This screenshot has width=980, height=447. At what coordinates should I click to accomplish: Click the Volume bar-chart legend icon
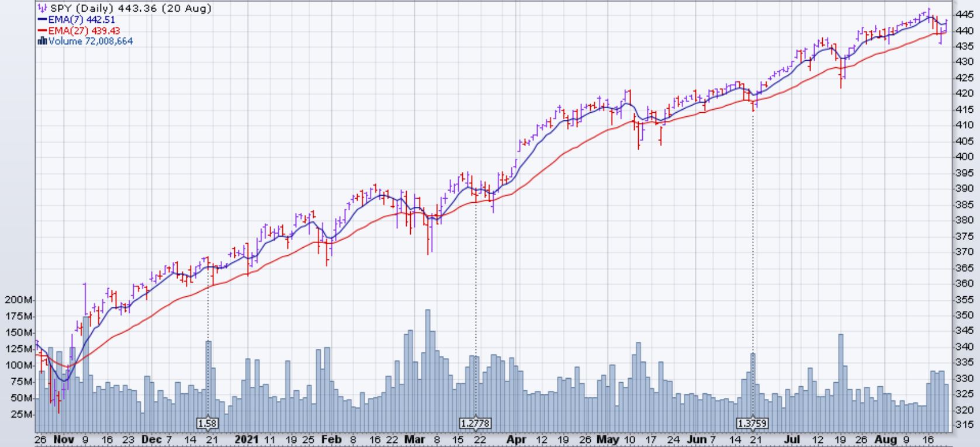[x=41, y=41]
